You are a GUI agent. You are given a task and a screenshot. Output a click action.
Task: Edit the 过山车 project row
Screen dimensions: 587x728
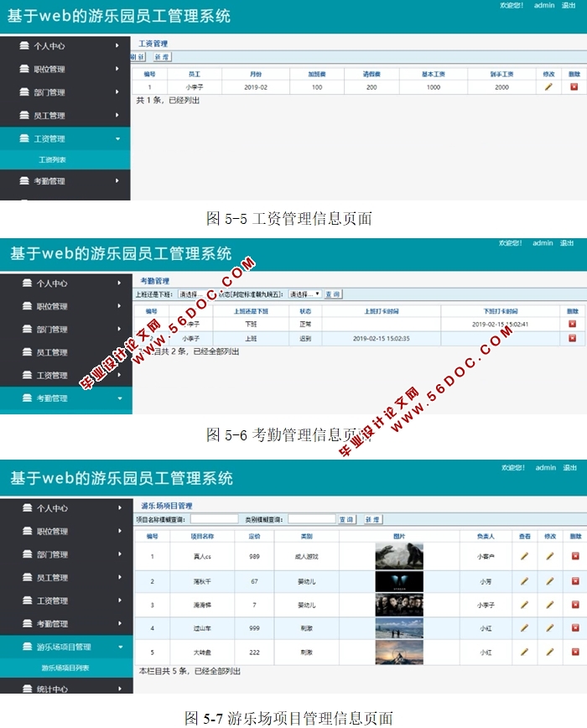point(550,628)
